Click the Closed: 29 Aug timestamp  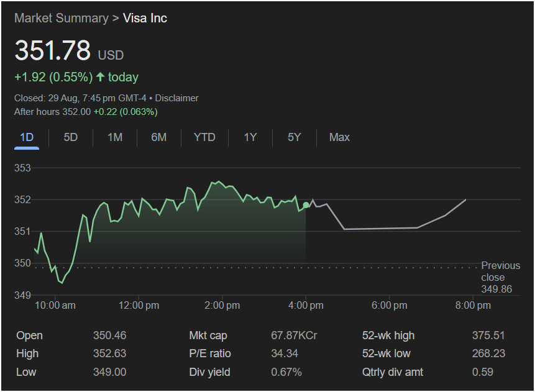pyautogui.click(x=80, y=98)
